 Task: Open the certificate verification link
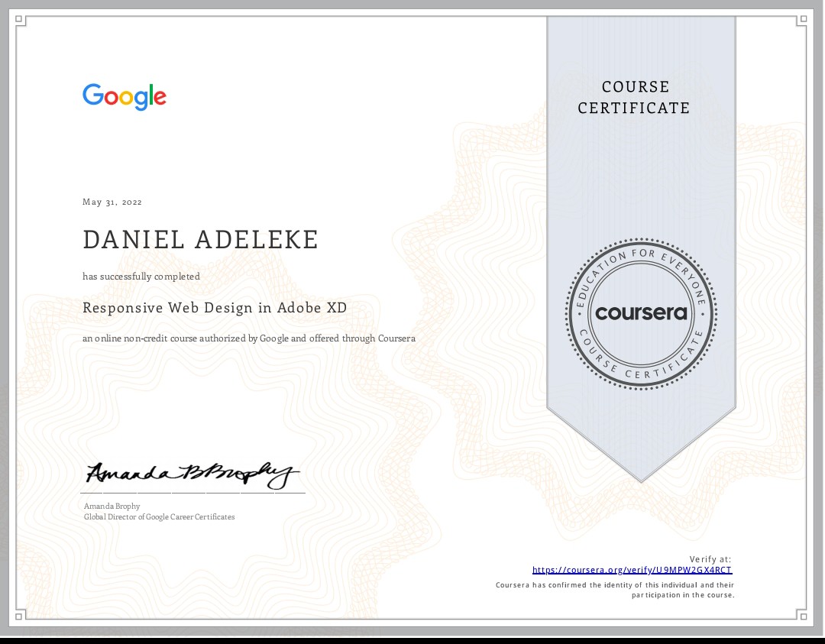click(631, 570)
